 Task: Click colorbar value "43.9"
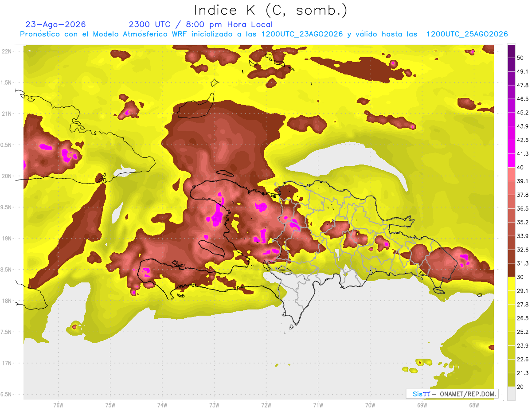coord(522,126)
